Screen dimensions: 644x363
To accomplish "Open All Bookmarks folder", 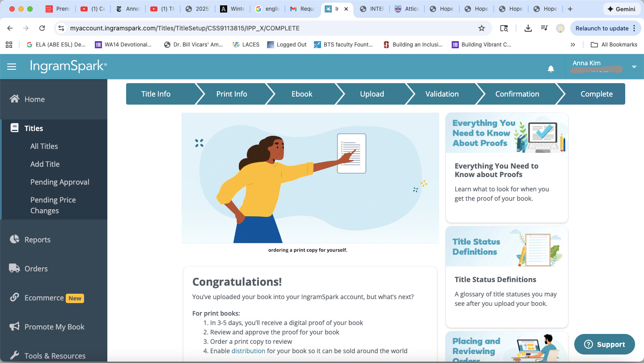I will pyautogui.click(x=614, y=44).
